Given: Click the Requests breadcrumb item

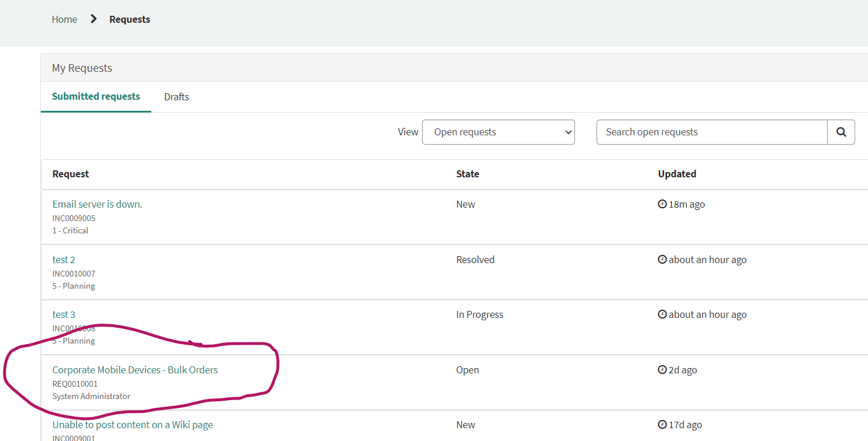Looking at the screenshot, I should pos(130,19).
